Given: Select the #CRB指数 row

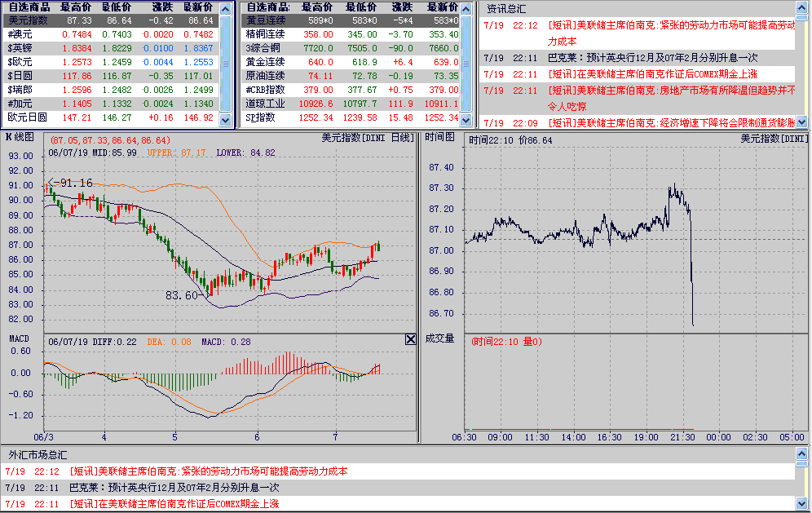Looking at the screenshot, I should click(x=351, y=90).
